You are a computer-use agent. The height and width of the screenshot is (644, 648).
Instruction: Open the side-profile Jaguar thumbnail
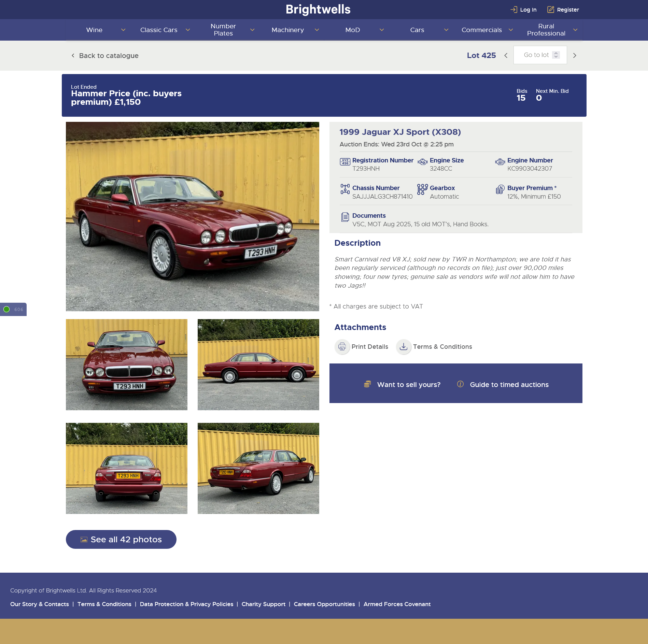258,364
